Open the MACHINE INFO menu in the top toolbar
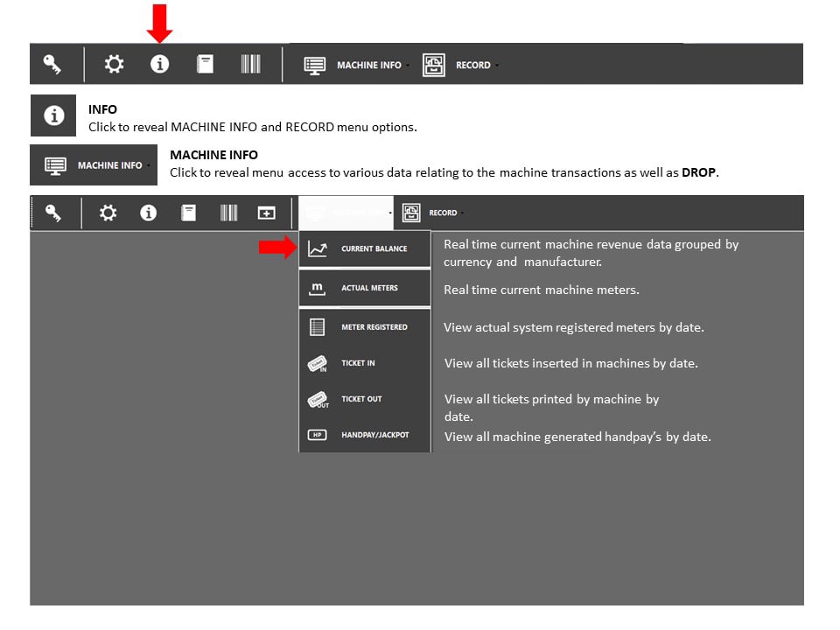 pos(369,66)
